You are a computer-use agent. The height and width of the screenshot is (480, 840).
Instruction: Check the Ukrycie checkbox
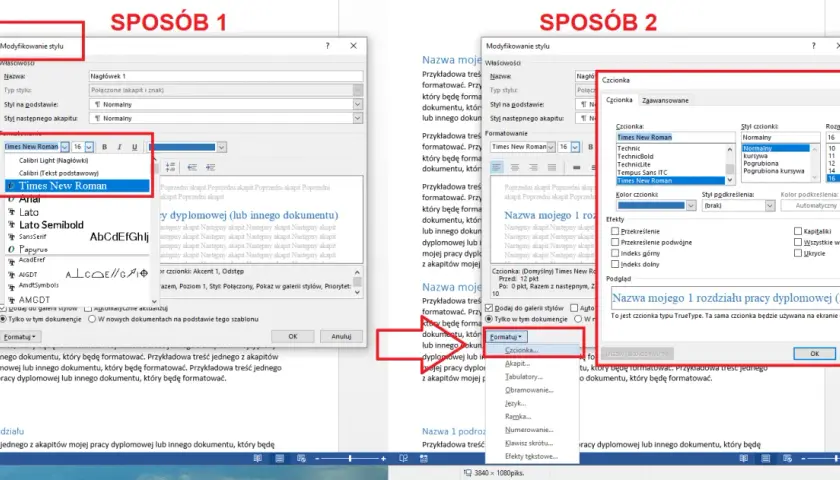click(x=798, y=253)
